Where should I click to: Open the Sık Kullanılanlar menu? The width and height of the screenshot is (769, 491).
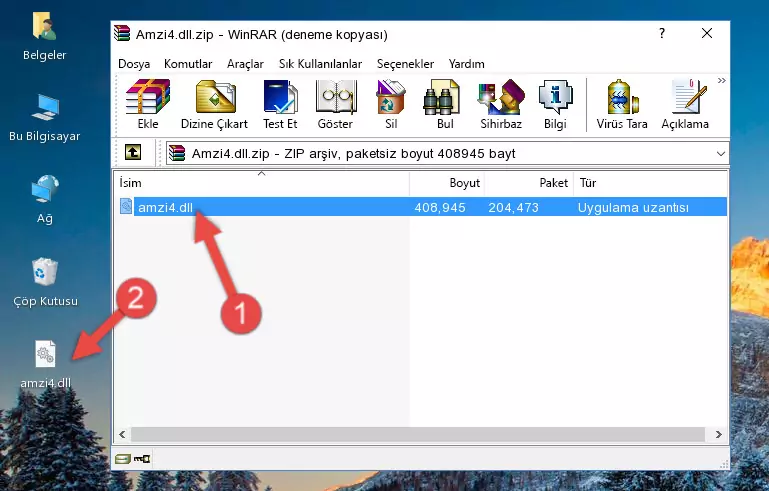[320, 64]
